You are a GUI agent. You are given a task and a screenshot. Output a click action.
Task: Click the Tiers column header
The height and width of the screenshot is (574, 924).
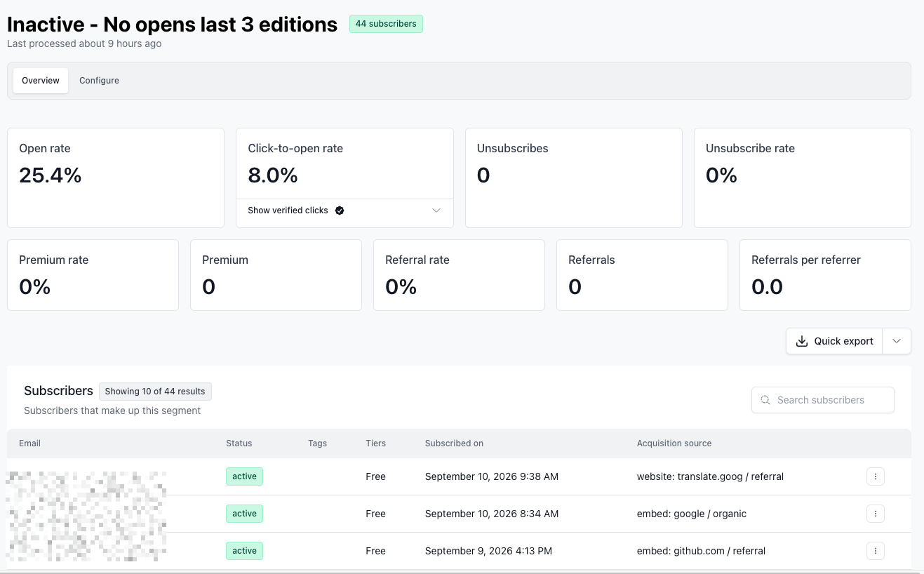[375, 443]
